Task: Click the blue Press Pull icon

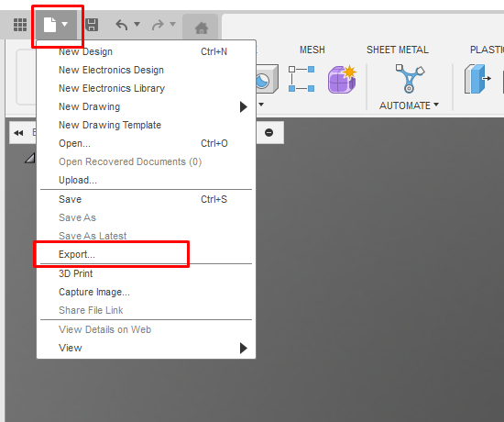Action: pos(477,79)
